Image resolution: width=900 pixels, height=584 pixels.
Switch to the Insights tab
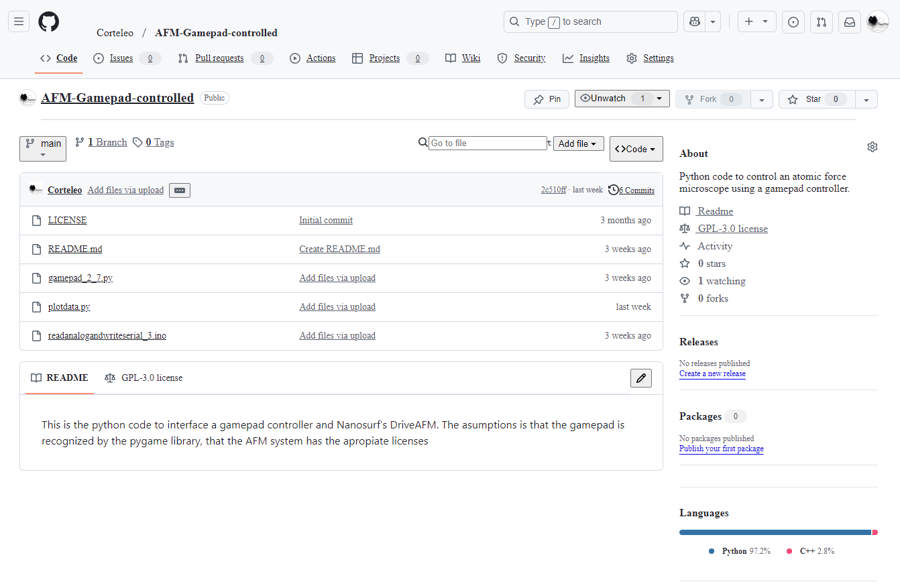coord(585,58)
